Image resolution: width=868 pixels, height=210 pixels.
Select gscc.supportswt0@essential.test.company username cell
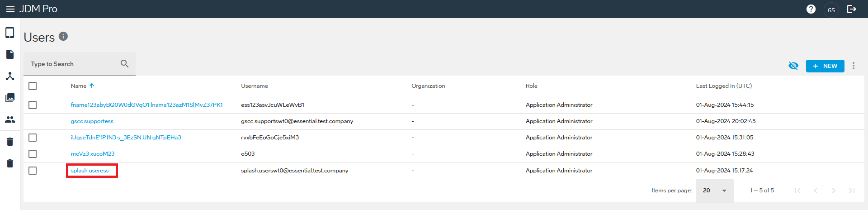(x=297, y=121)
